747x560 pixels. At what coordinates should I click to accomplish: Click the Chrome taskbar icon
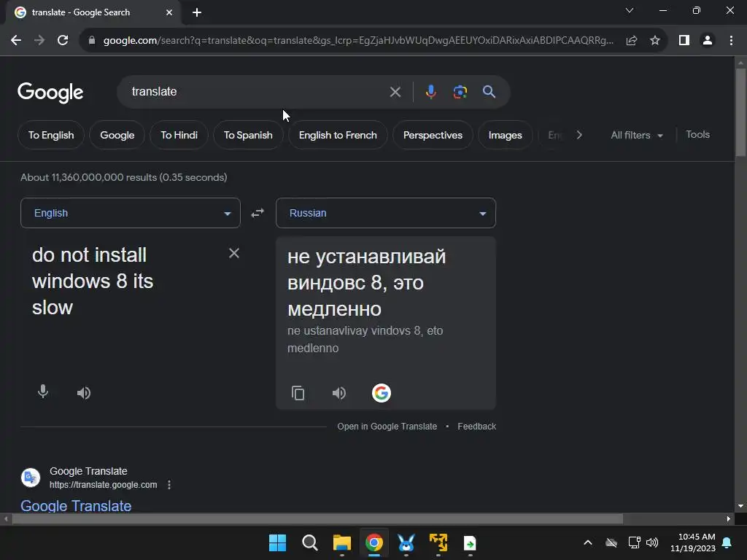374,542
